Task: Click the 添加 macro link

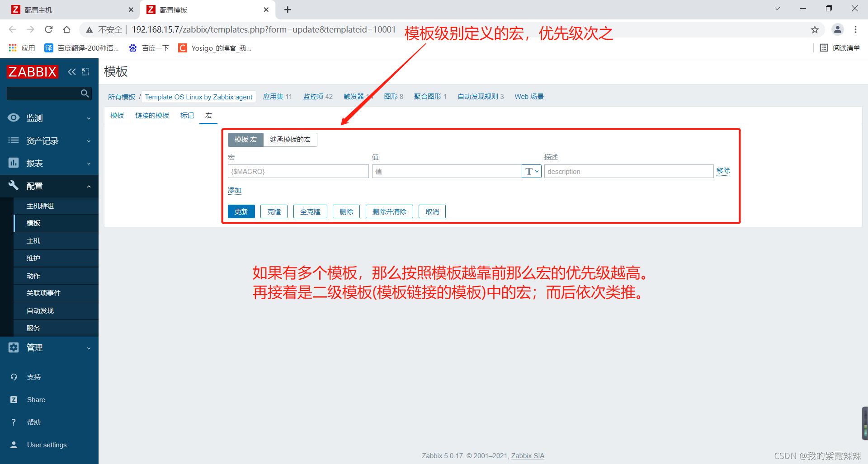Action: coord(235,190)
